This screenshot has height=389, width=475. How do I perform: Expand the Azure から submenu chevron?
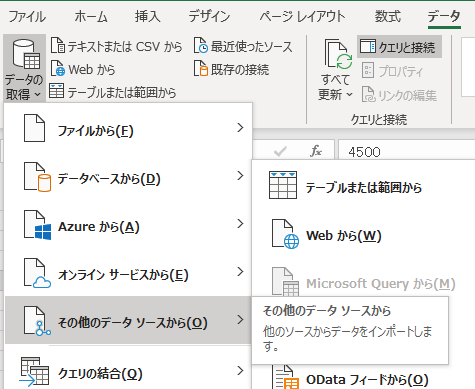point(240,223)
